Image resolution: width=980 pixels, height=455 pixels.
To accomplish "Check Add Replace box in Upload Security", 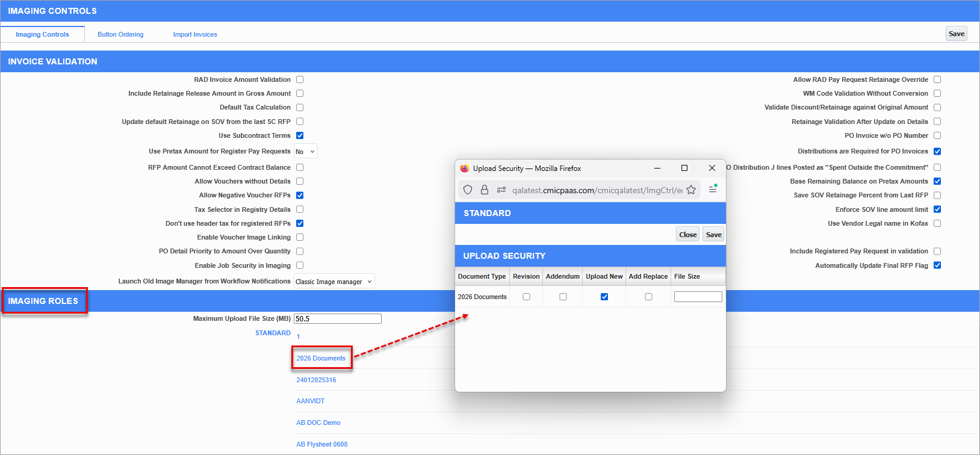I will point(648,297).
